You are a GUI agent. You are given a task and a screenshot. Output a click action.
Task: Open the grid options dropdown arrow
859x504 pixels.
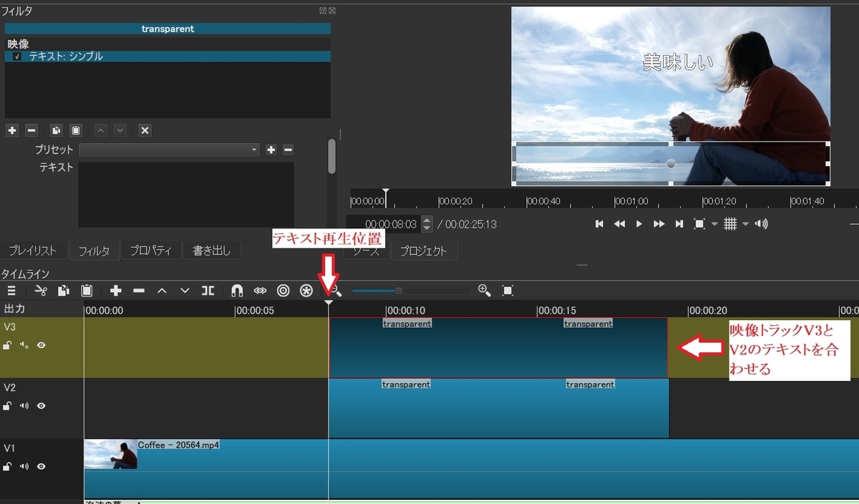(x=745, y=224)
